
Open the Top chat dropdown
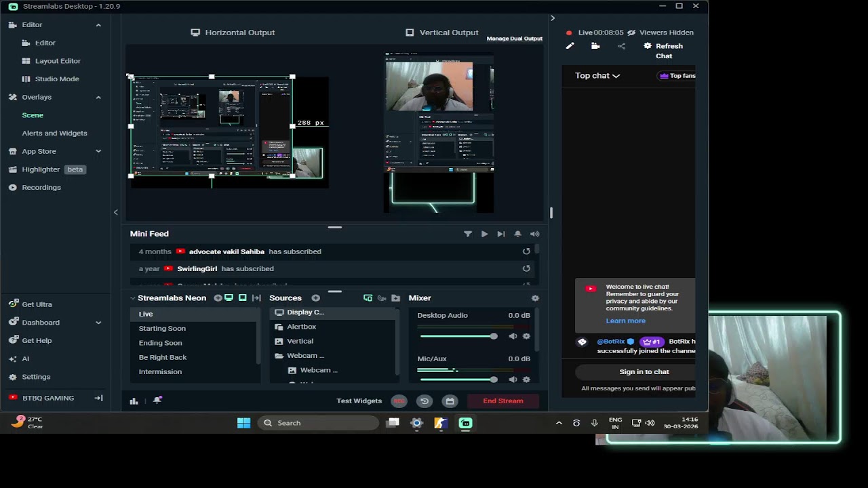[597, 76]
